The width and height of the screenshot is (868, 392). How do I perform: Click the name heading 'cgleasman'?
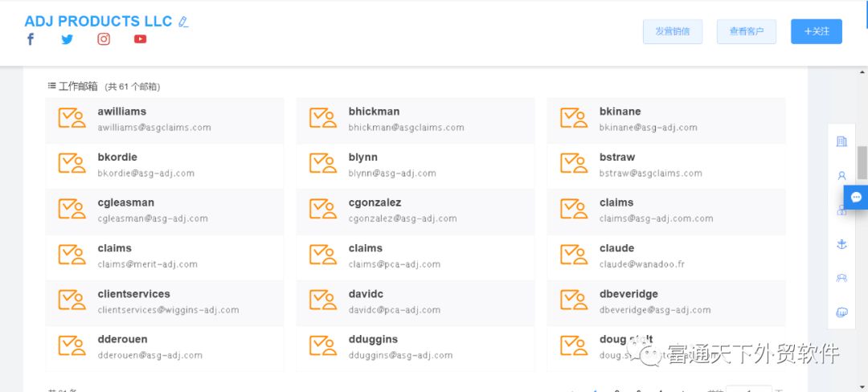tap(125, 203)
